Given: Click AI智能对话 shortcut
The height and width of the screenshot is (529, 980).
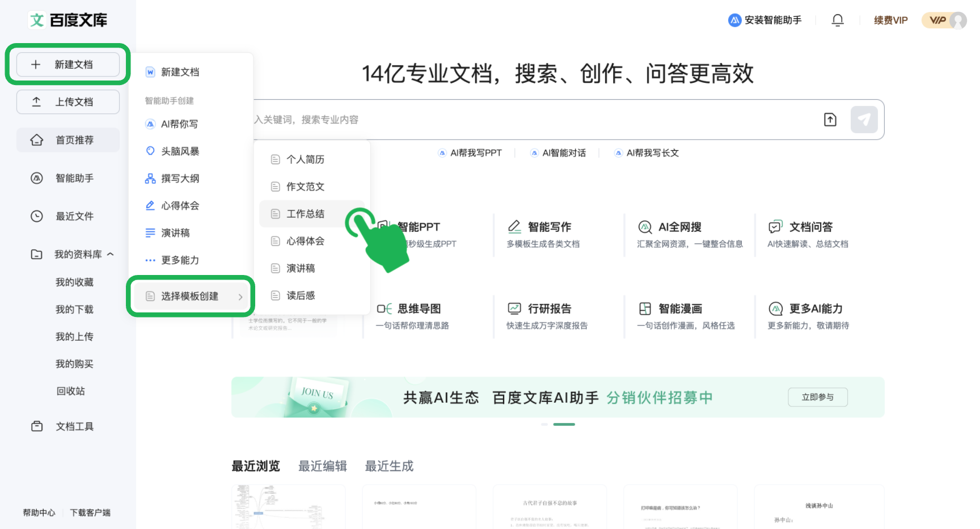Looking at the screenshot, I should [x=558, y=153].
